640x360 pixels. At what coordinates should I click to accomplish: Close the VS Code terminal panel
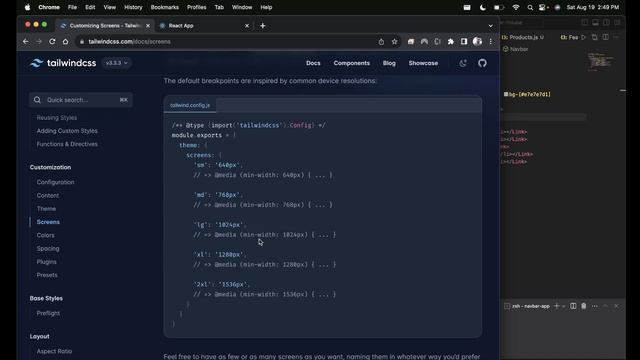[616, 306]
